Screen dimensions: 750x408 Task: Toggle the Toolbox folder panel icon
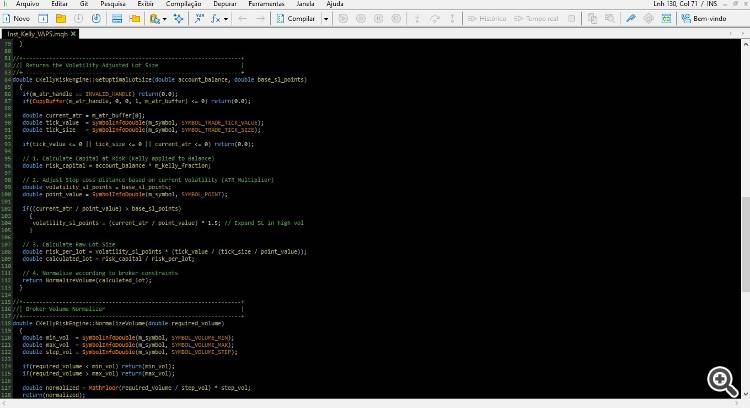click(135, 19)
